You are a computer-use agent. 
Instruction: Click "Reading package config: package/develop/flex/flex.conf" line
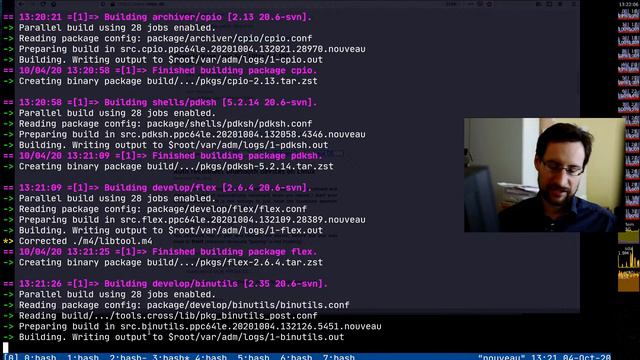[155, 209]
